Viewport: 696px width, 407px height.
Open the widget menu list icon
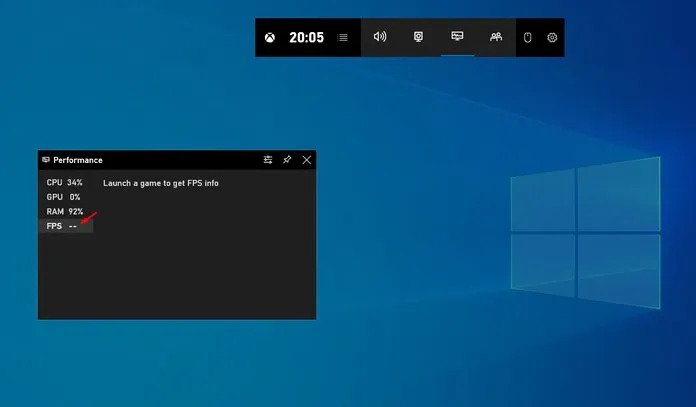coord(343,38)
